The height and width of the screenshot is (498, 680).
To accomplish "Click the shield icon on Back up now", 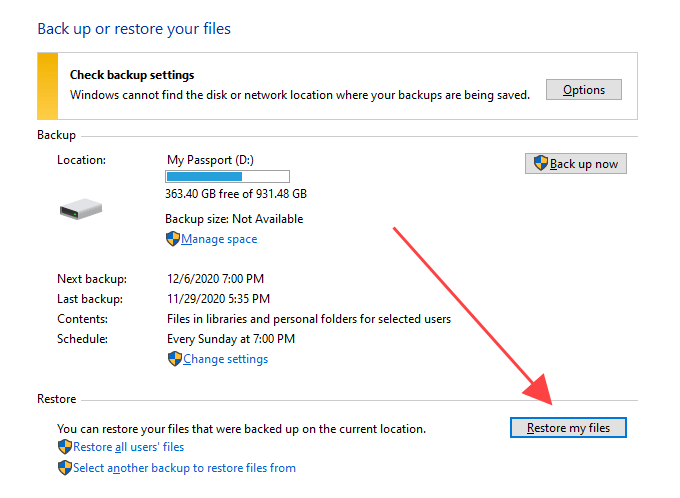I will tap(541, 163).
